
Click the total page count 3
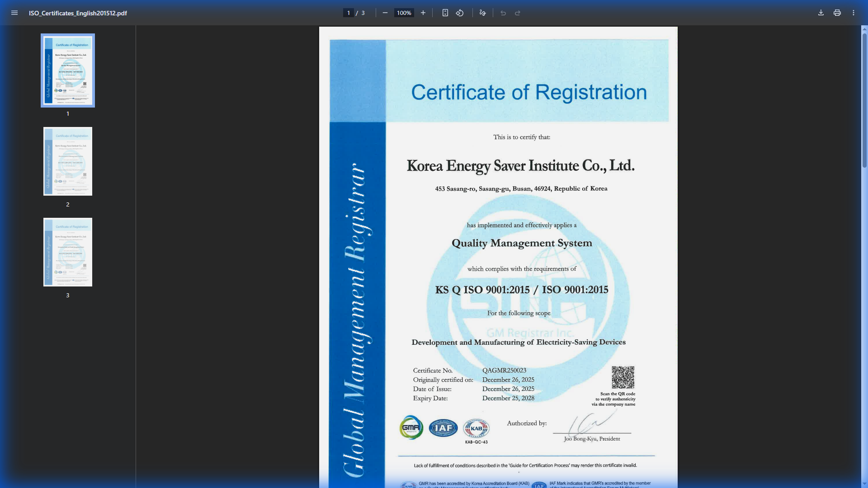click(363, 13)
